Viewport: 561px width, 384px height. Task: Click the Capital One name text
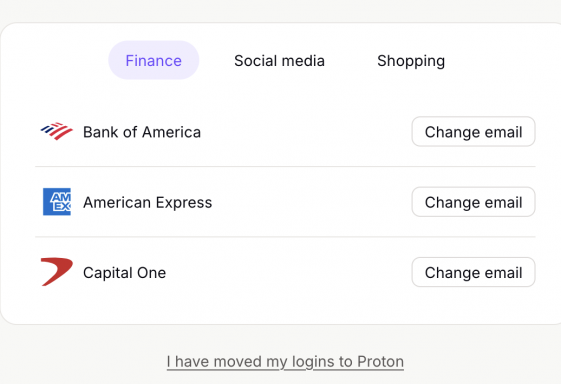[x=125, y=273]
